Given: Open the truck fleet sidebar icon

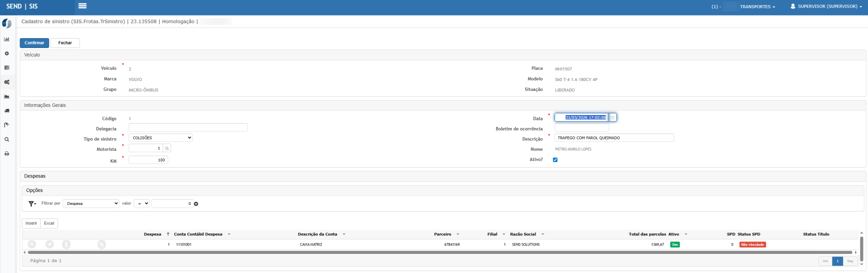Looking at the screenshot, I should tap(7, 110).
